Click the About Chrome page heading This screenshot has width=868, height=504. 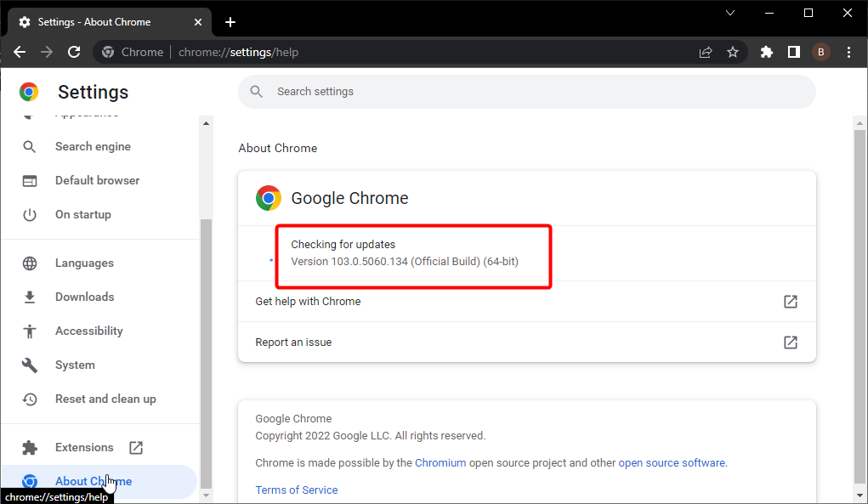278,148
